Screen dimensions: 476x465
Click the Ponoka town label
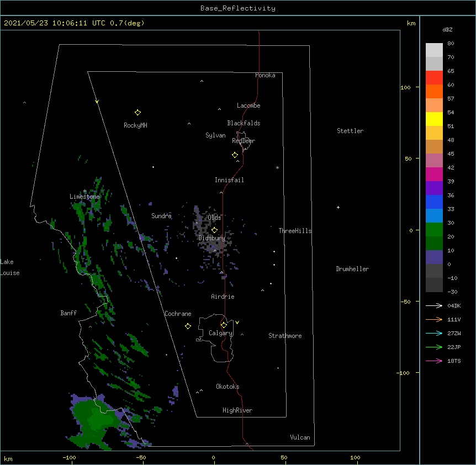click(265, 75)
